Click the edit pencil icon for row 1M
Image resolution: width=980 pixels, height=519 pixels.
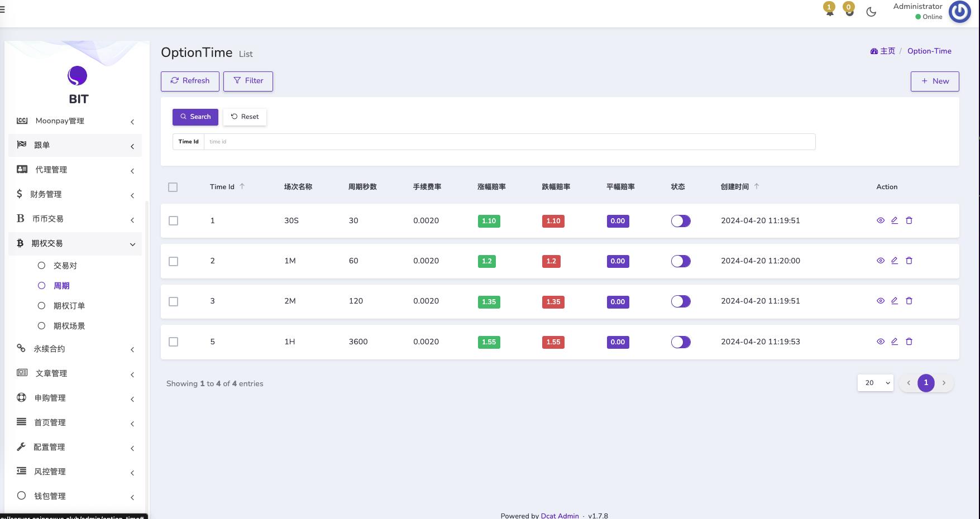[x=895, y=261]
